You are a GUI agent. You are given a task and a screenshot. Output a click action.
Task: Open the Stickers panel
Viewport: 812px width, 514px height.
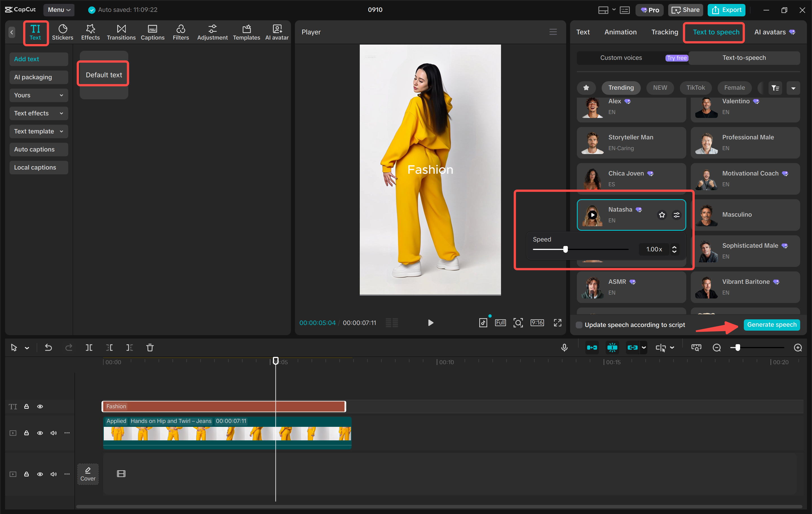pos(63,32)
